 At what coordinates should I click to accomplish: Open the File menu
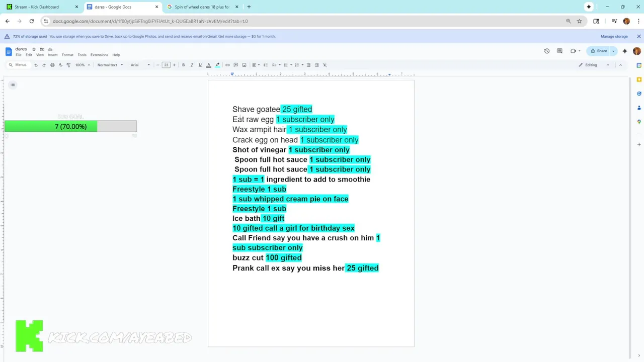[19, 55]
